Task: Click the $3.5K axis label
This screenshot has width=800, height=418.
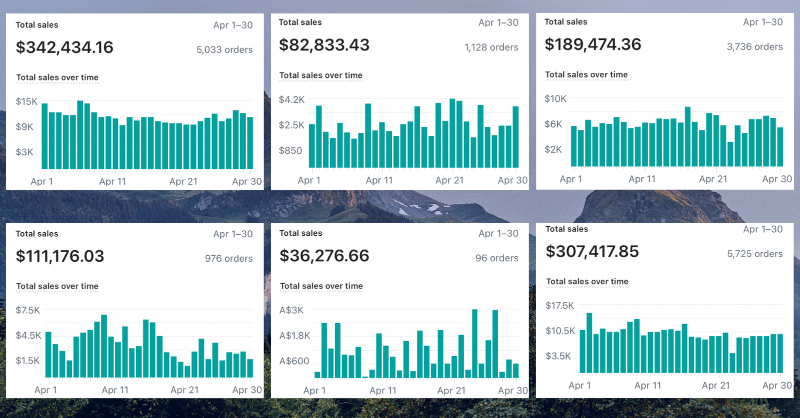Action: tap(558, 356)
